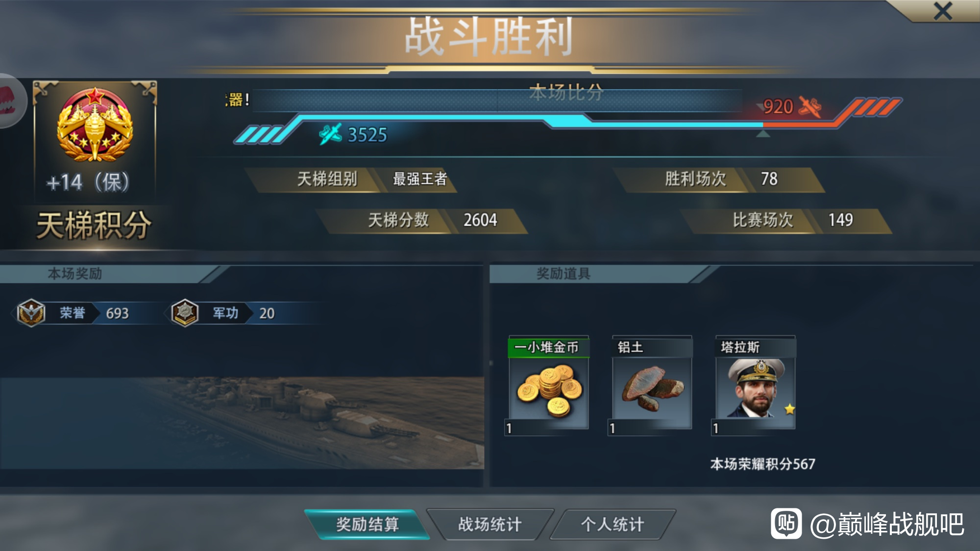Click the 胜利场次 78 banner
980x551 pixels.
(x=719, y=179)
